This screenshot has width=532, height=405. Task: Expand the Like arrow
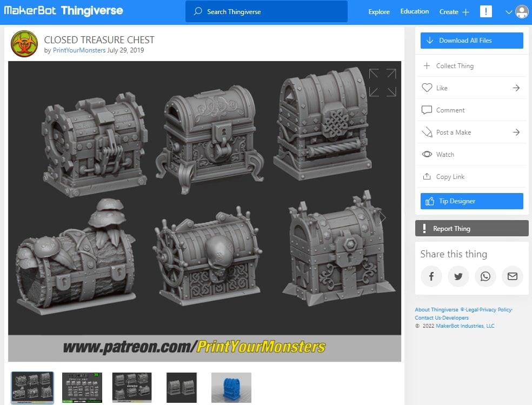point(516,88)
